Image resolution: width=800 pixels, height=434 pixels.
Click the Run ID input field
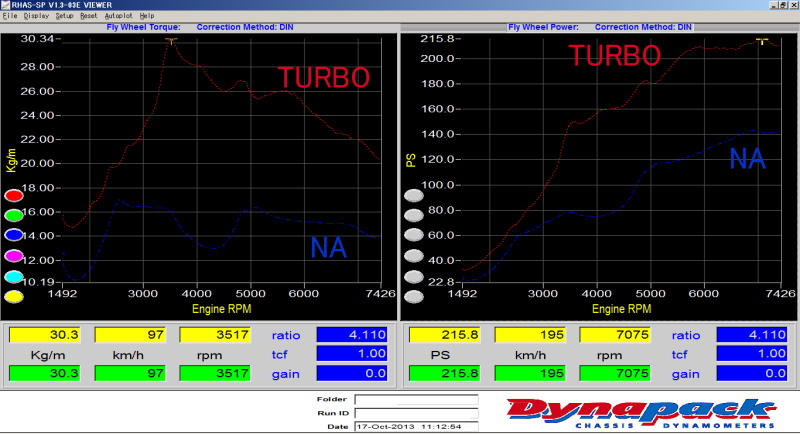[416, 413]
